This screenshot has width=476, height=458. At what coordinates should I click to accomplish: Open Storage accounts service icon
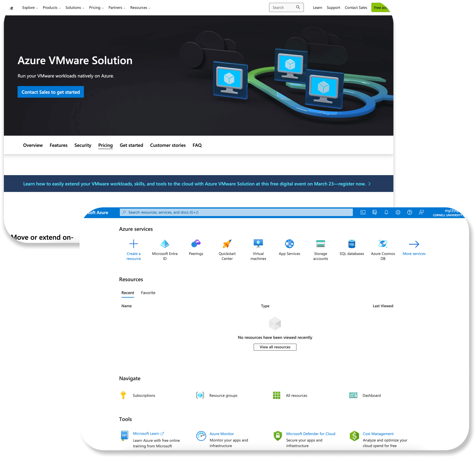click(320, 244)
